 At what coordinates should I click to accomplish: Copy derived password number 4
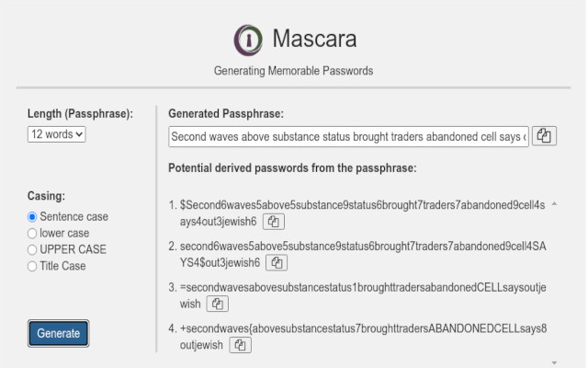click(x=240, y=344)
